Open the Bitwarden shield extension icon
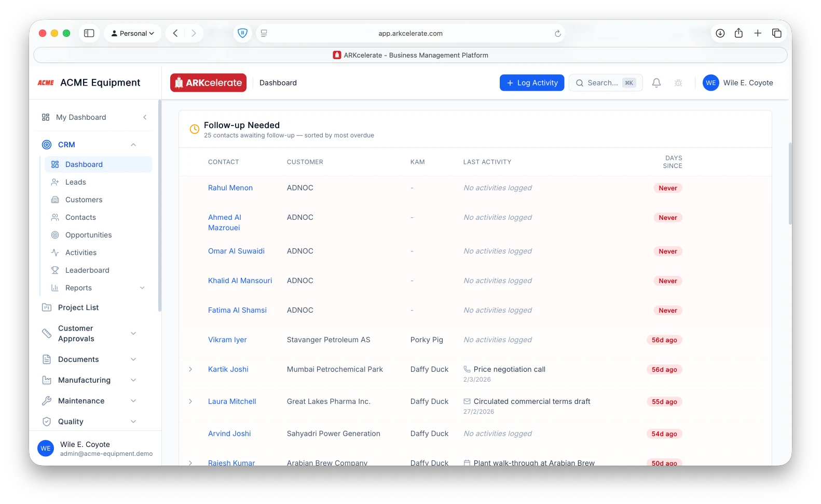 point(242,33)
